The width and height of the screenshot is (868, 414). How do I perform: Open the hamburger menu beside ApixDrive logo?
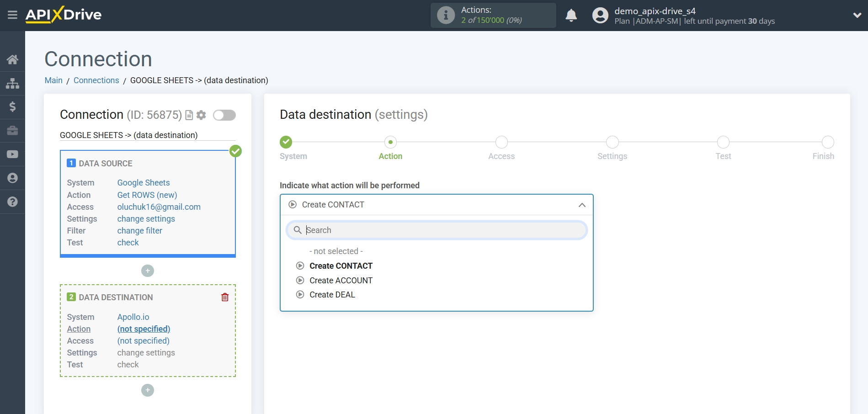(x=12, y=15)
